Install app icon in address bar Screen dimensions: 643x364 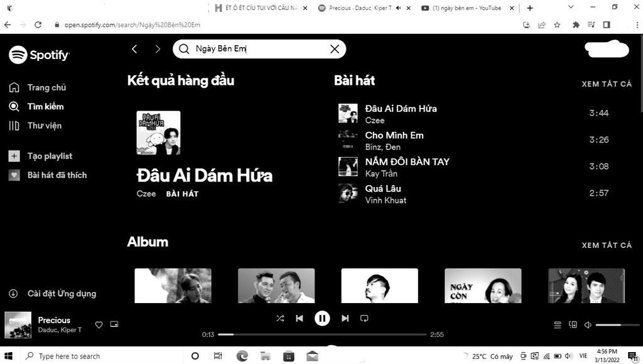pyautogui.click(x=527, y=24)
